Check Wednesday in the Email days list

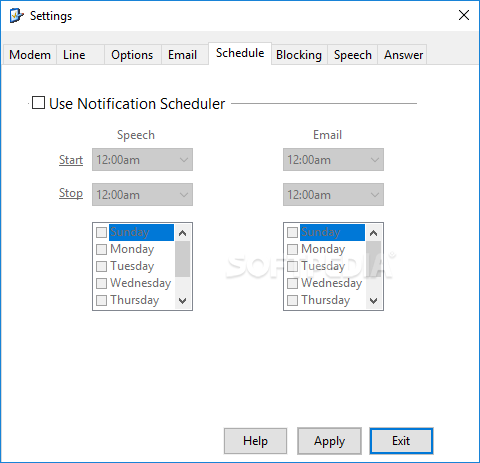click(292, 283)
